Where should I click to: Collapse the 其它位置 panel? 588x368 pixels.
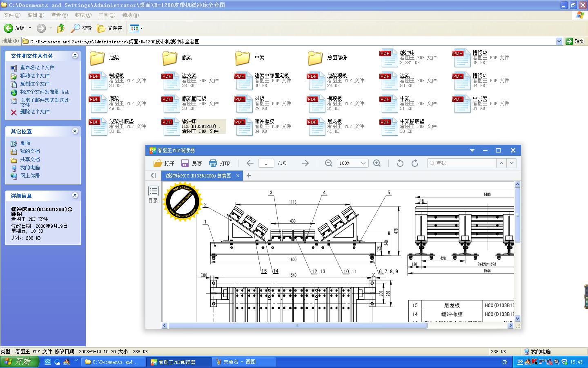point(75,131)
